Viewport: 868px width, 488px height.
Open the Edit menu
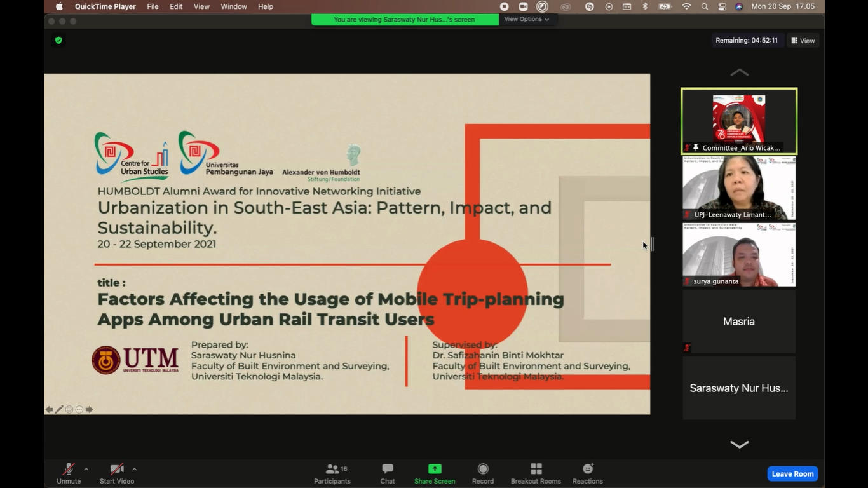pyautogui.click(x=176, y=6)
